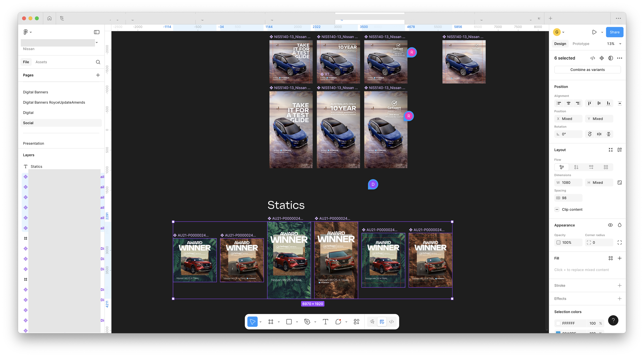
Task: Select freeform flow layout option
Action: pyautogui.click(x=562, y=167)
